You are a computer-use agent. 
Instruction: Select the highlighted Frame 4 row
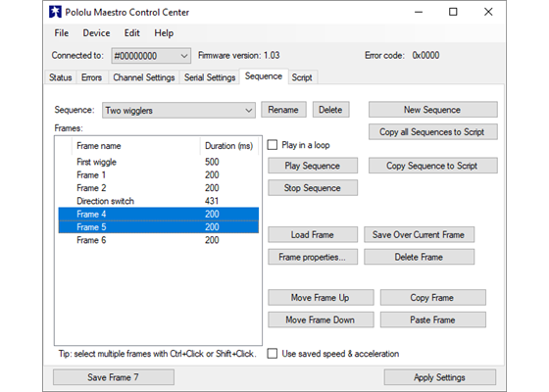coord(158,214)
